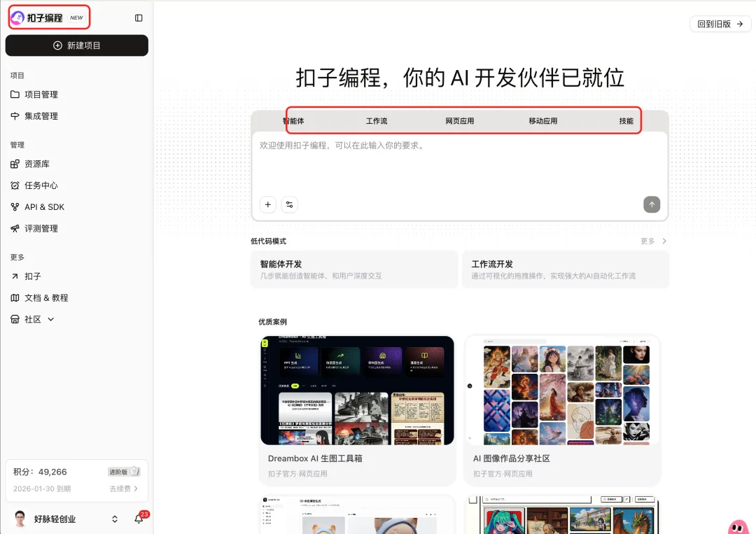Screen dimensions: 756x534
Task: Select the 技能 tab
Action: point(626,121)
